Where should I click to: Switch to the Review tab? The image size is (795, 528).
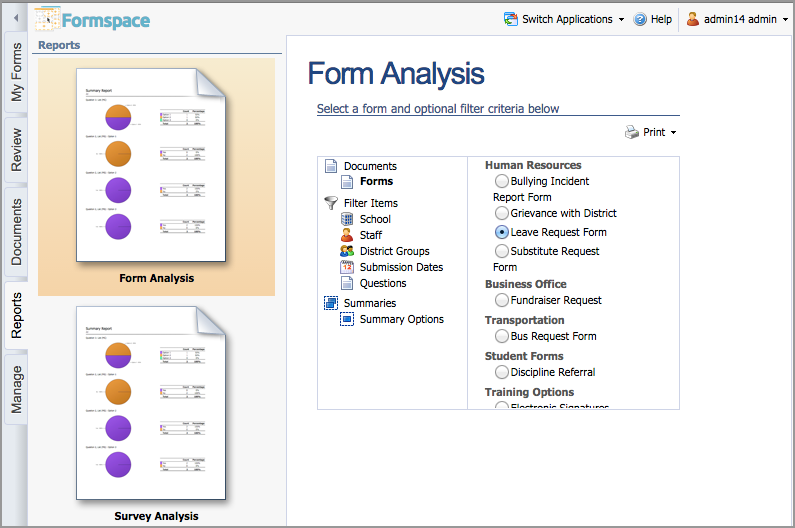(x=16, y=150)
